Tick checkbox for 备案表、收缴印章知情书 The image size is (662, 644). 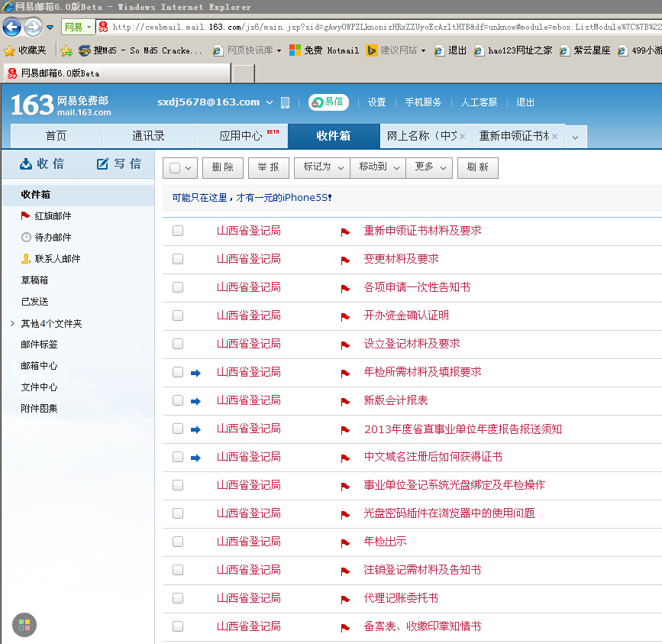[x=178, y=626]
